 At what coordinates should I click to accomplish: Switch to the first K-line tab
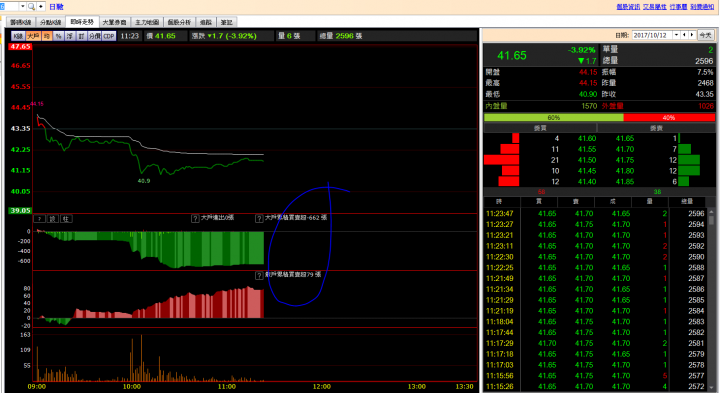(x=21, y=22)
